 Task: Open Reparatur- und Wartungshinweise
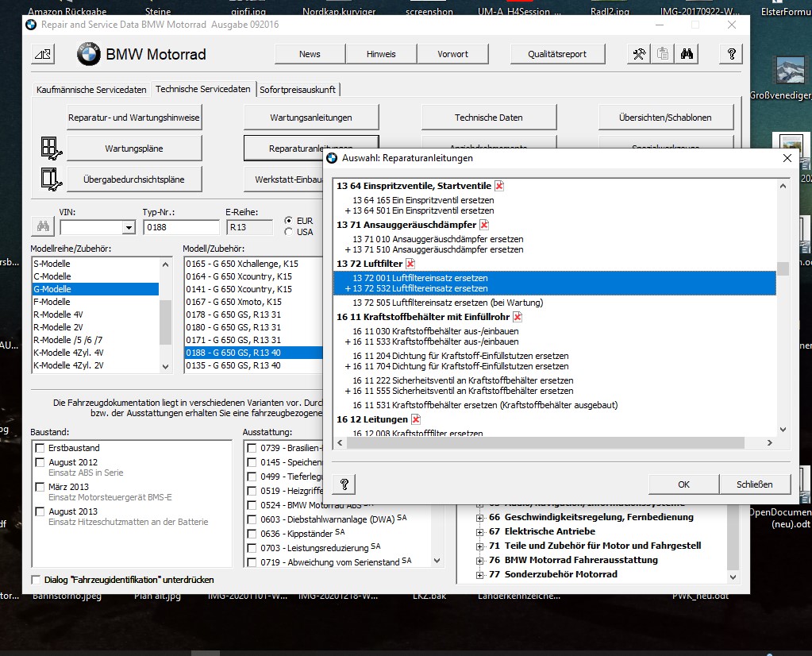[133, 118]
